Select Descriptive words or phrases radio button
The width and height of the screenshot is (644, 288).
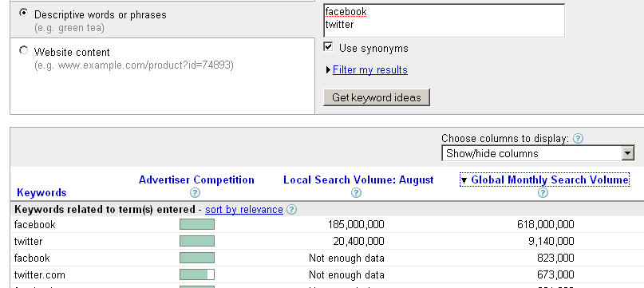point(24,13)
